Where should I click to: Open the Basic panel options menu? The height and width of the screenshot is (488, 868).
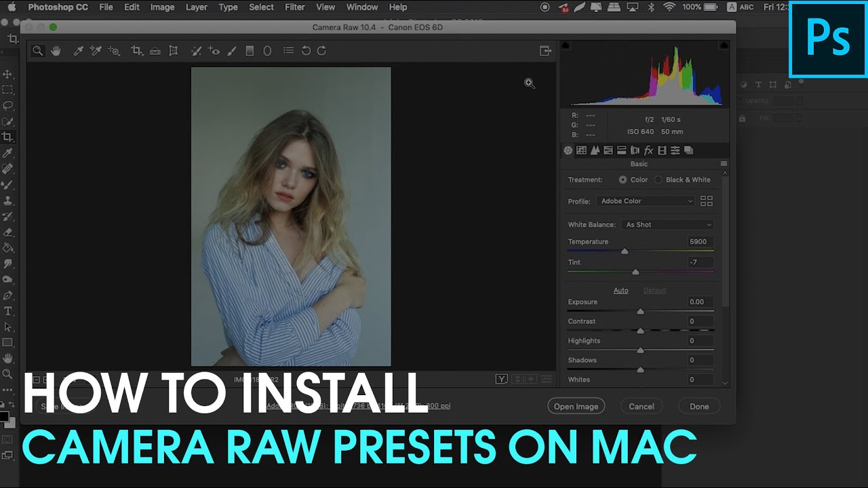coord(724,164)
